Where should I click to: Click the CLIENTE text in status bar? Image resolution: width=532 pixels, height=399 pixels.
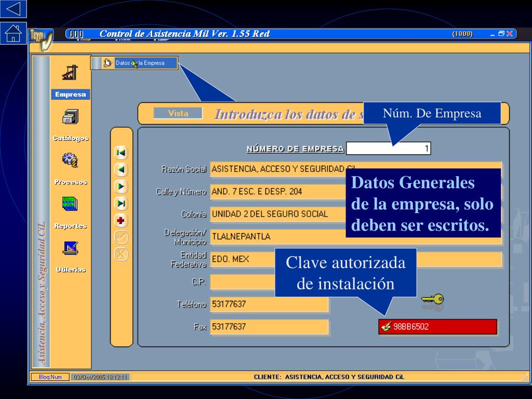(x=329, y=377)
